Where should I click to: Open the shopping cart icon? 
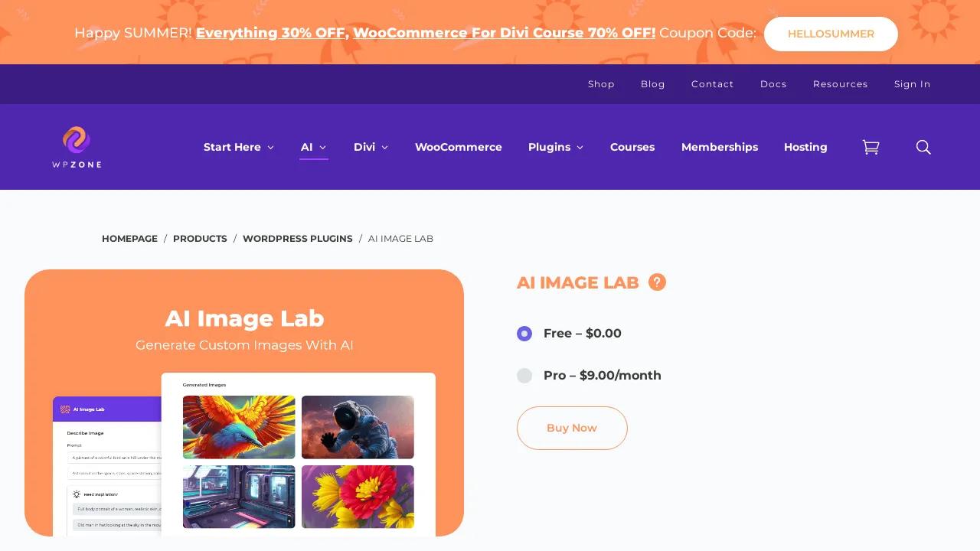871,147
